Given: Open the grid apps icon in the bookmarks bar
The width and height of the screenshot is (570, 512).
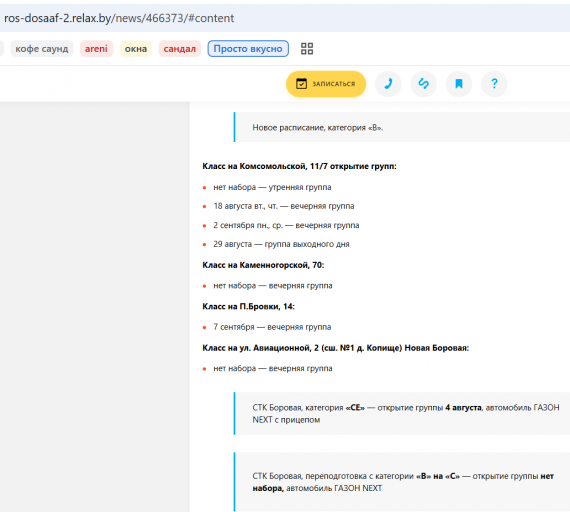Looking at the screenshot, I should pyautogui.click(x=307, y=49).
